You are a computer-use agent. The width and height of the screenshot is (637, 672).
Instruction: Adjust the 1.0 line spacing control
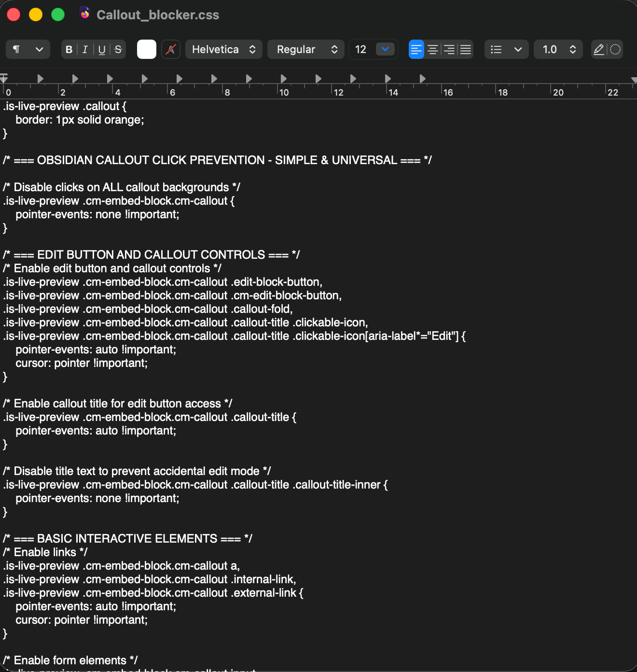558,49
